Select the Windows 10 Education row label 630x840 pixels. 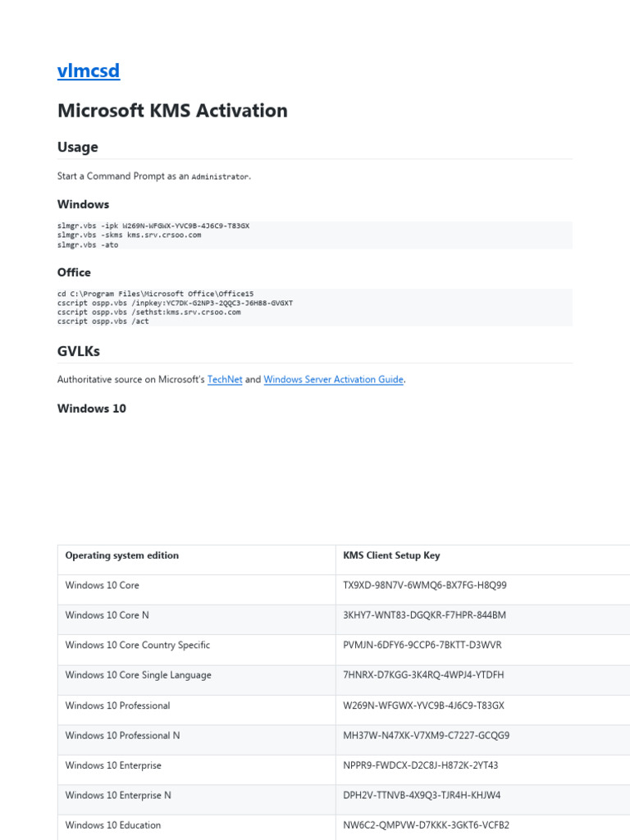pos(113,825)
